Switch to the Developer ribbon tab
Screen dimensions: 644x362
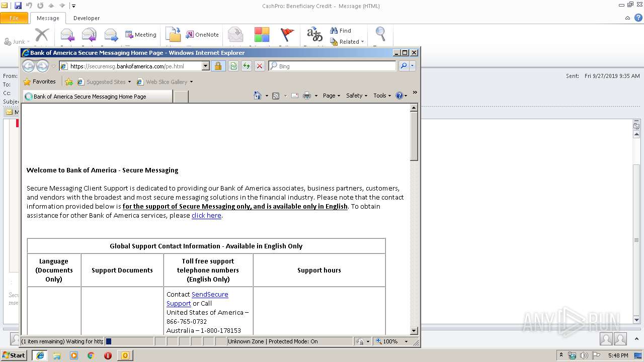(87, 18)
